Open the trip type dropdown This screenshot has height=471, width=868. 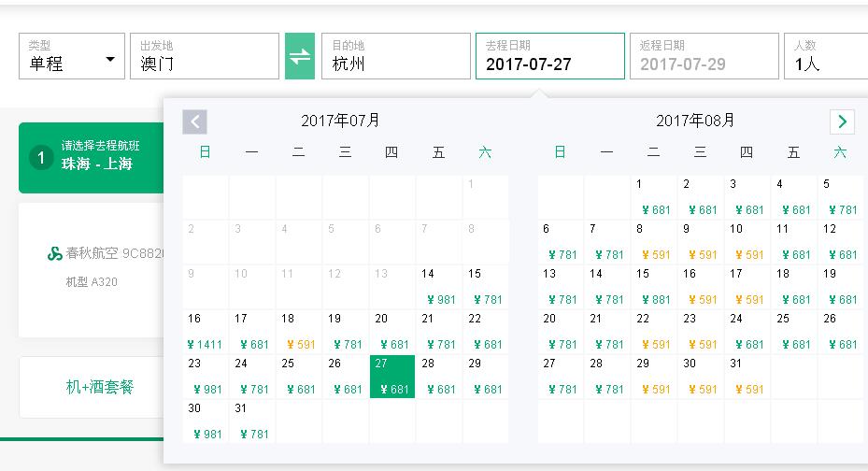(x=72, y=56)
